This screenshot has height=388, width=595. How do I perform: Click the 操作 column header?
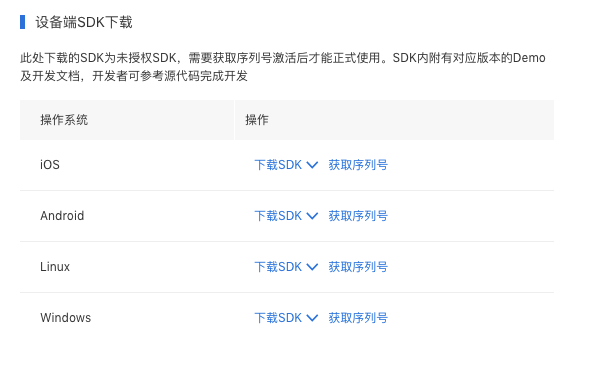pos(257,120)
